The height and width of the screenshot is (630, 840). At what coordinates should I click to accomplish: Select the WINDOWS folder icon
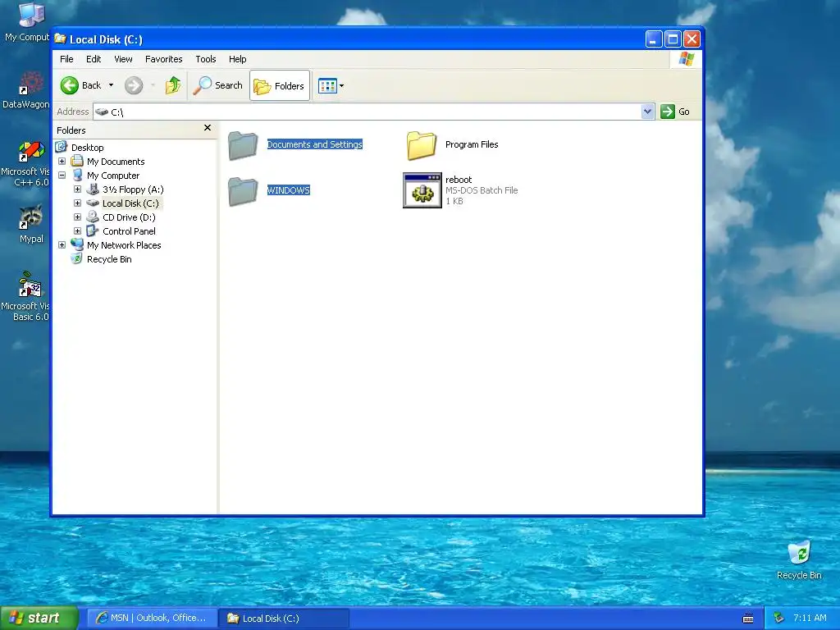pyautogui.click(x=243, y=191)
